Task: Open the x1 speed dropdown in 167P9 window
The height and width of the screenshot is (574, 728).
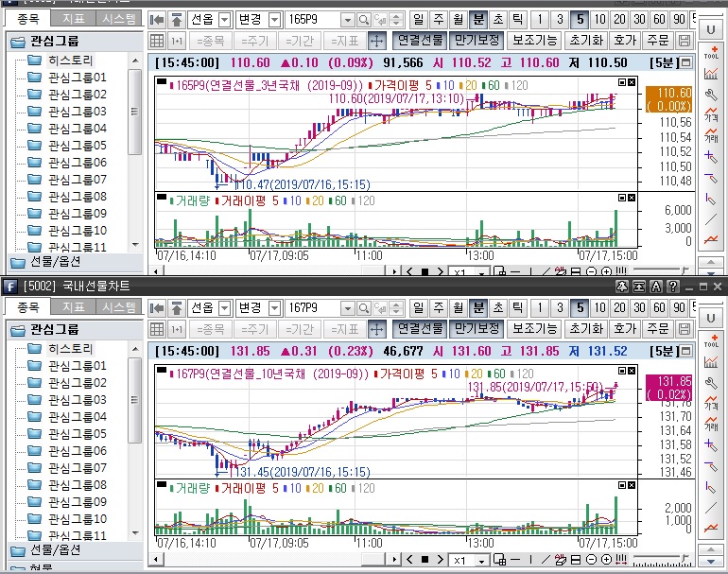Action: point(482,561)
